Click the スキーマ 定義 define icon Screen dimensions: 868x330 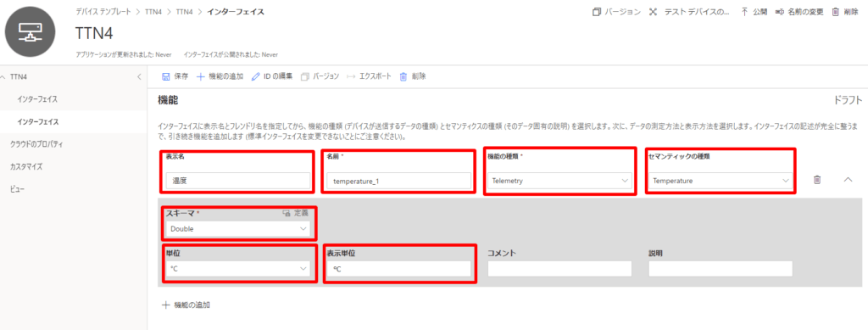[287, 213]
